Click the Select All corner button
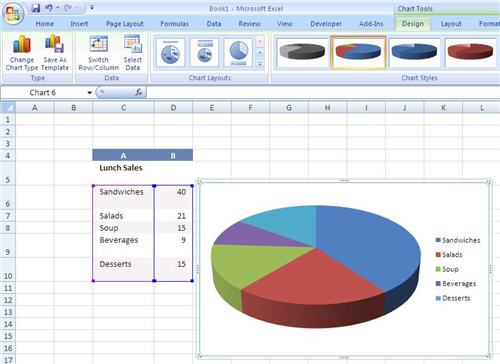The image size is (500, 364). [8, 108]
